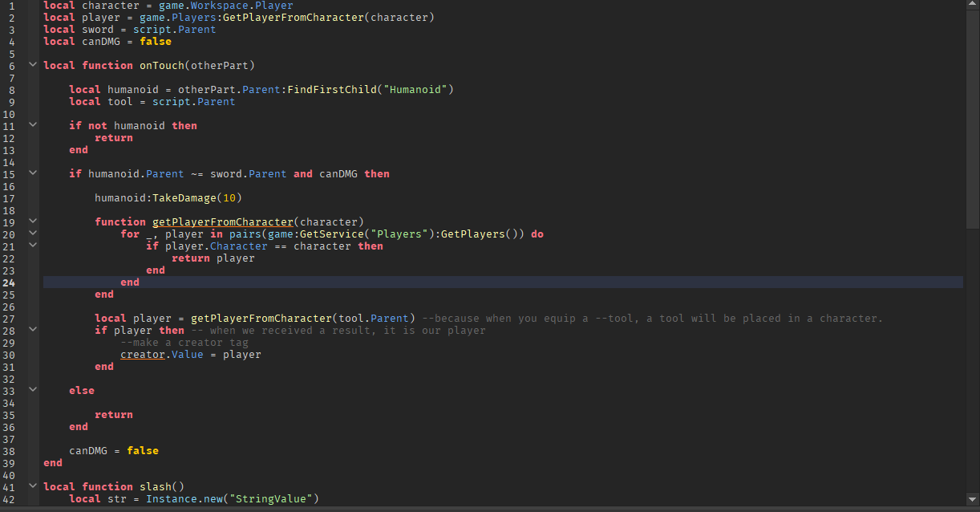980x512 pixels.
Task: Click the number 10 in TakeDamage
Action: (229, 198)
